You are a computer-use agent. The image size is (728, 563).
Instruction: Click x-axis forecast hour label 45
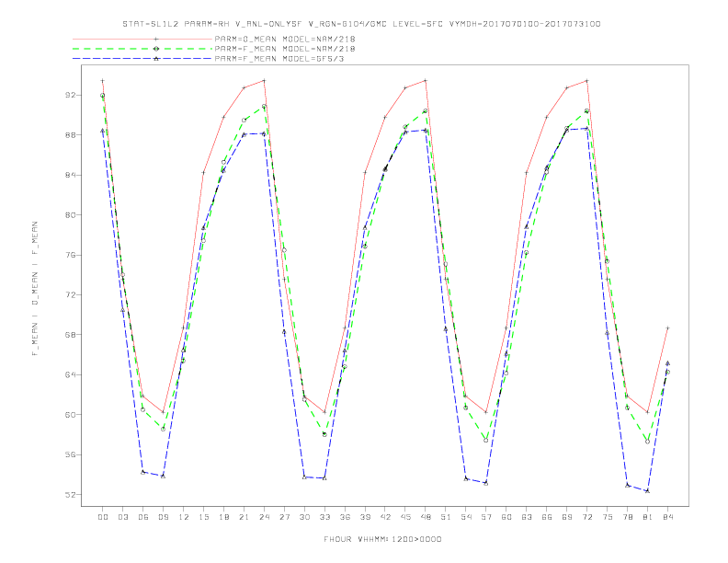click(x=405, y=517)
